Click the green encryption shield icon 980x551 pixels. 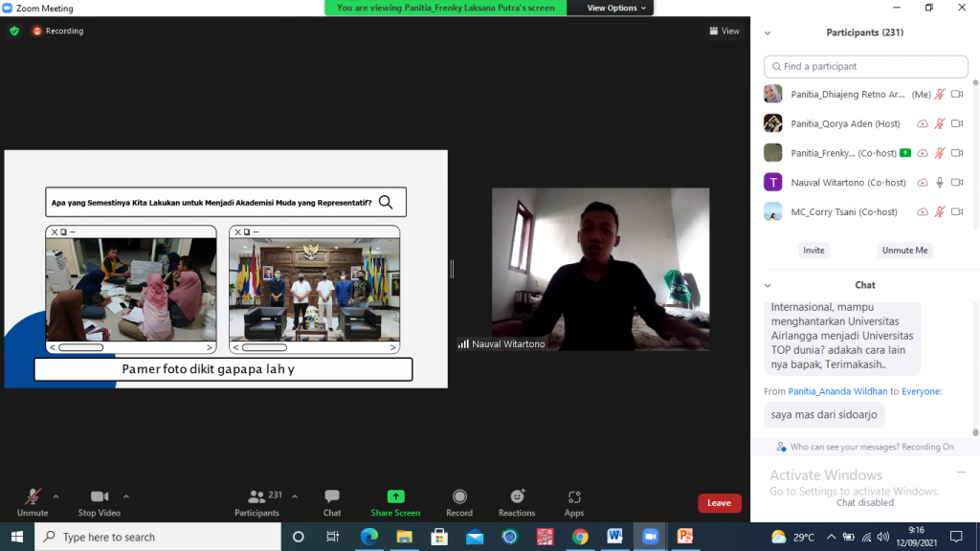click(14, 31)
